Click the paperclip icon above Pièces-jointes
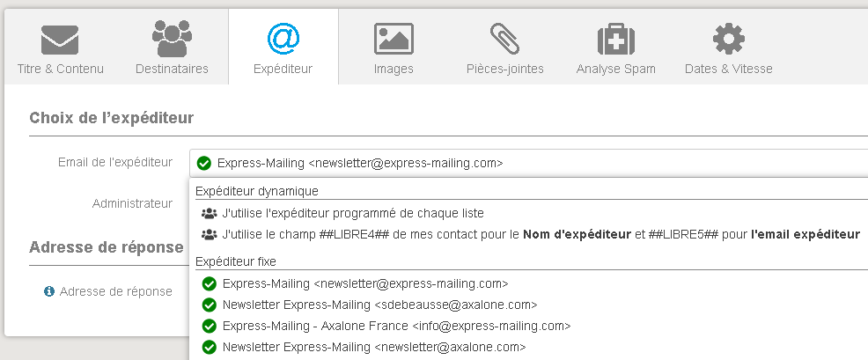Image resolution: width=868 pixels, height=360 pixels. 504,39
